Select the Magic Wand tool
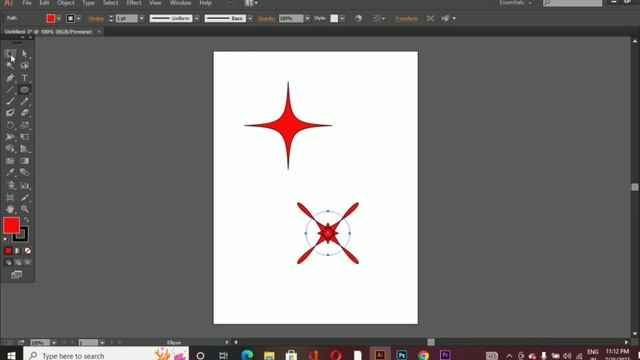640x360 pixels. click(x=10, y=65)
